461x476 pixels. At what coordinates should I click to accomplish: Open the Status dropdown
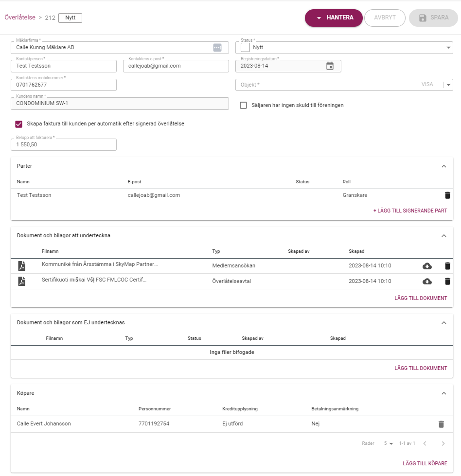(448, 48)
